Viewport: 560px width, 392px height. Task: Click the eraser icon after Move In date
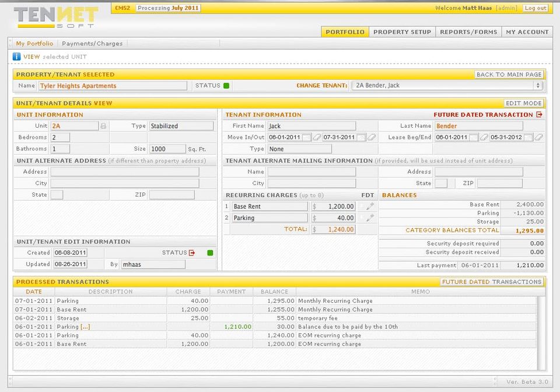pos(317,138)
